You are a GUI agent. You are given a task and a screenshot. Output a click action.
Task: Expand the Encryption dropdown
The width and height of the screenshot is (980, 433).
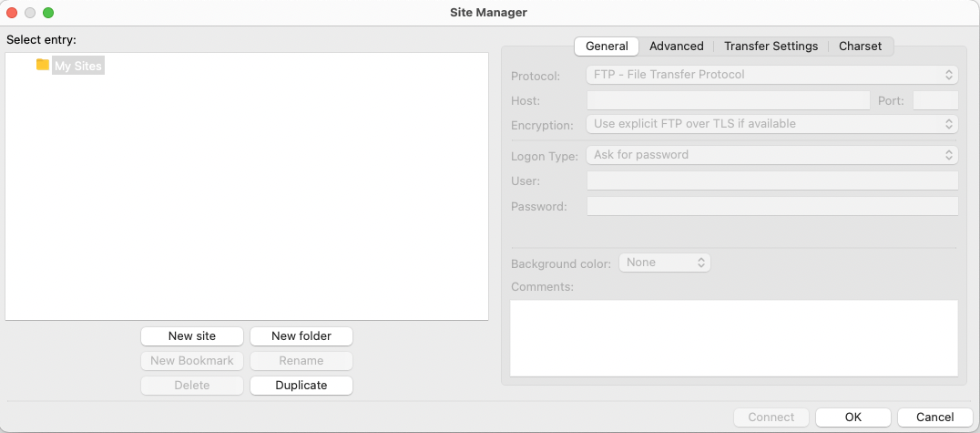tap(771, 124)
